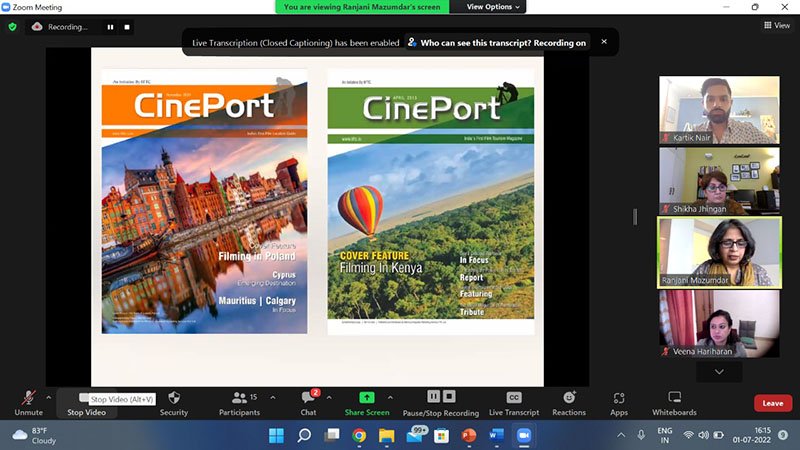This screenshot has width=800, height=450.
Task: Open Word from taskbar
Action: click(496, 435)
